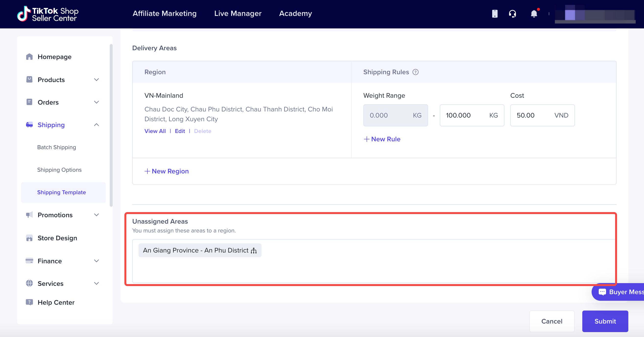Screen dimensions: 644x337
Task: Click the 0.000 KG minimum weight field
Action: pos(395,115)
